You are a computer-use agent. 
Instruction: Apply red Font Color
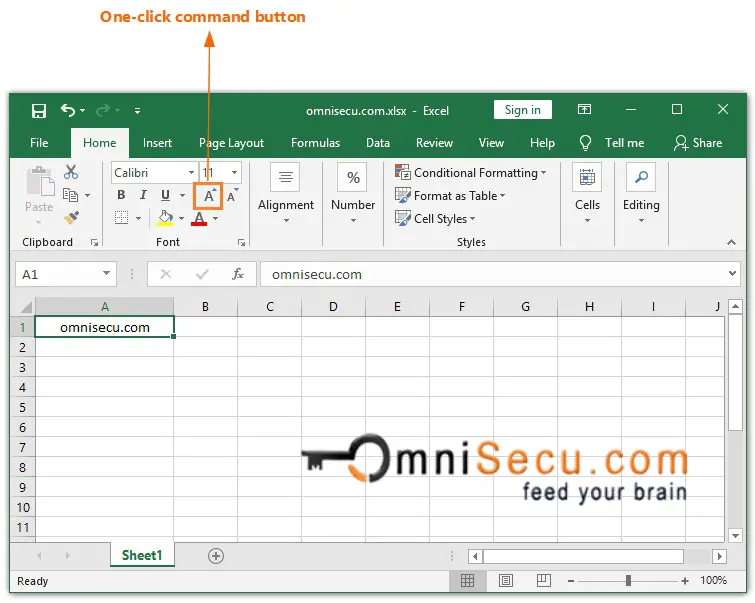pyautogui.click(x=199, y=218)
